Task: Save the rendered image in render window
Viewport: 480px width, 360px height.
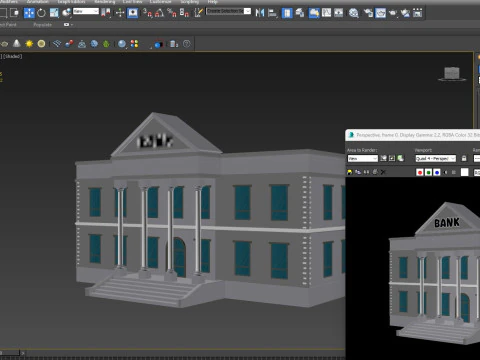Action: [x=350, y=172]
